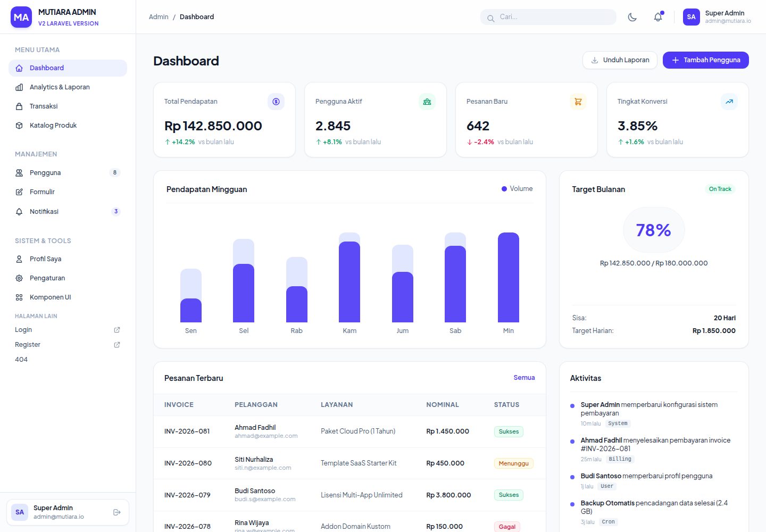Open Dashboard in sidebar menu

68,68
